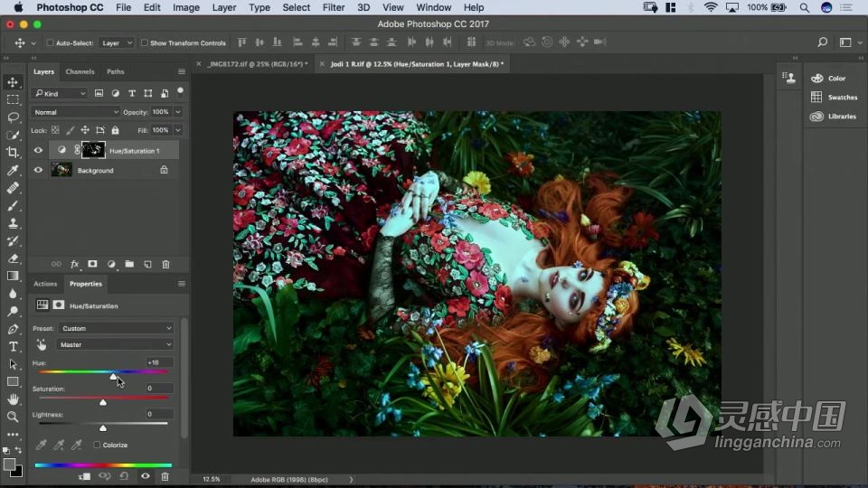Add a layer mask
The width and height of the screenshot is (868, 488).
pyautogui.click(x=92, y=265)
